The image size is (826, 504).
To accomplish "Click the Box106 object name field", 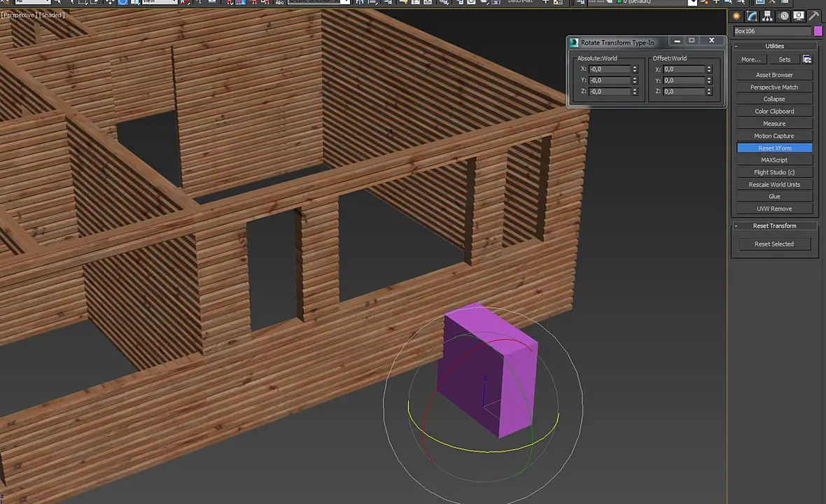I will [x=772, y=31].
